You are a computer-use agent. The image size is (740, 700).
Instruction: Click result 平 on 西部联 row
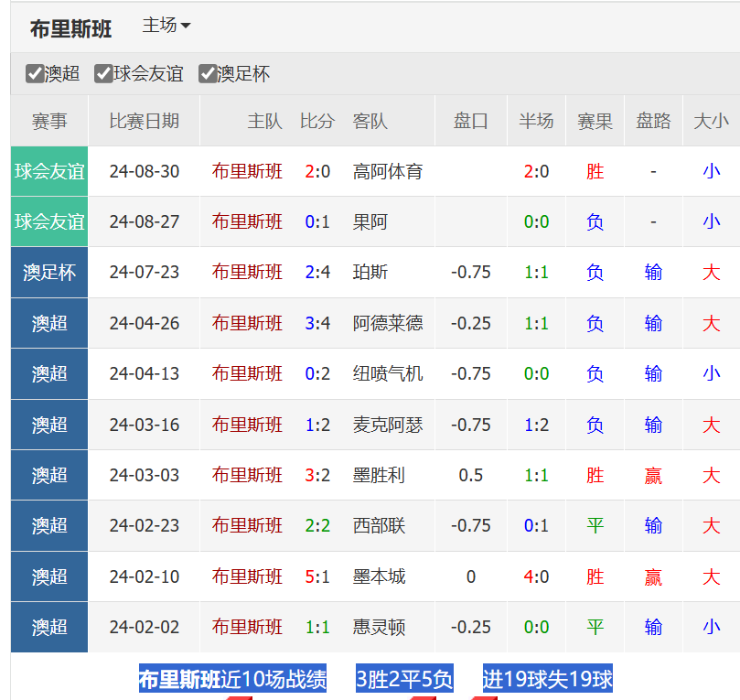tap(595, 526)
